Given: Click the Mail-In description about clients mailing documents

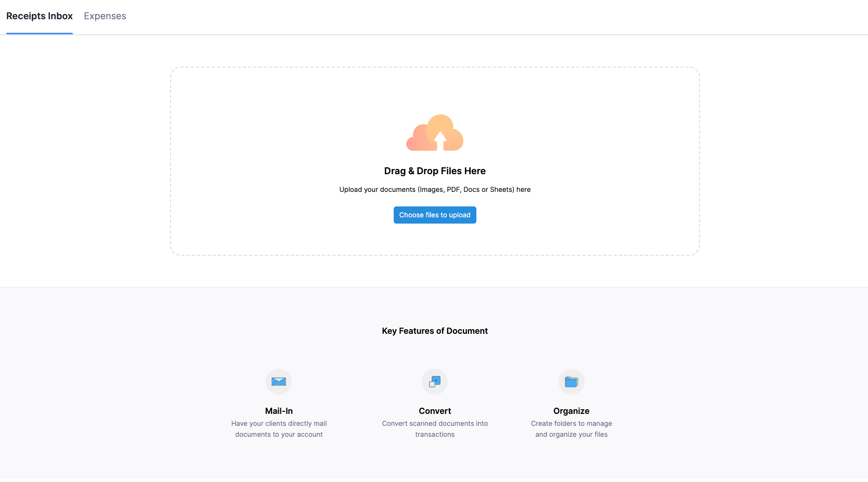Looking at the screenshot, I should (x=279, y=429).
